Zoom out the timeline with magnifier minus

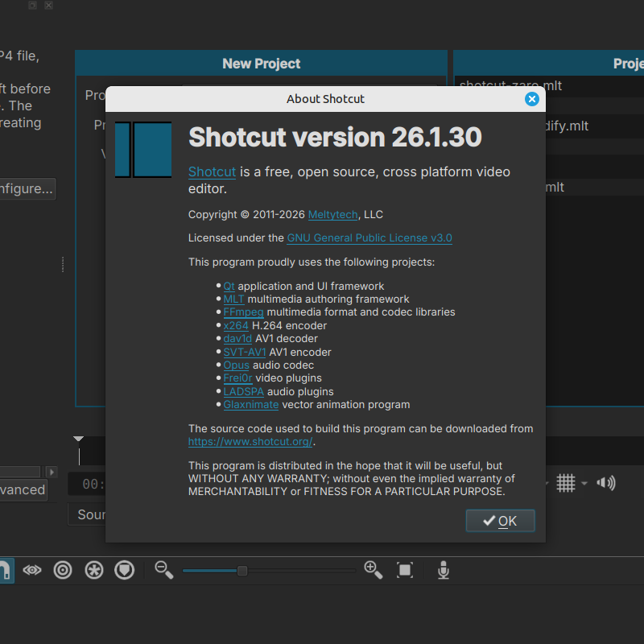tap(164, 571)
